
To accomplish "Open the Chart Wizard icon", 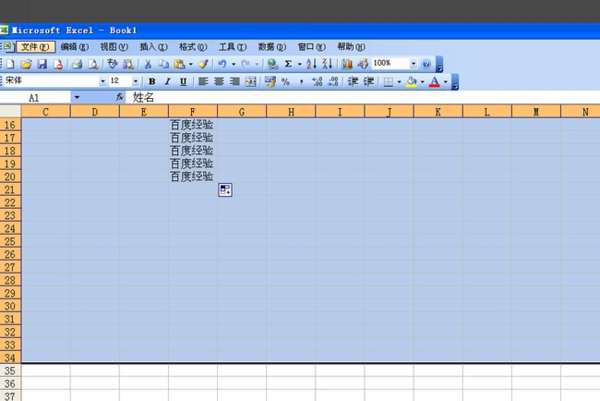I will tap(348, 64).
